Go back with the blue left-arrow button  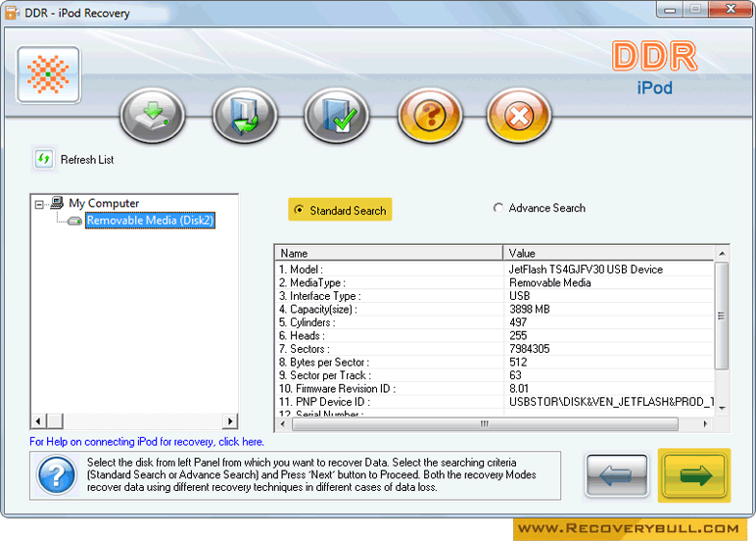(x=617, y=475)
